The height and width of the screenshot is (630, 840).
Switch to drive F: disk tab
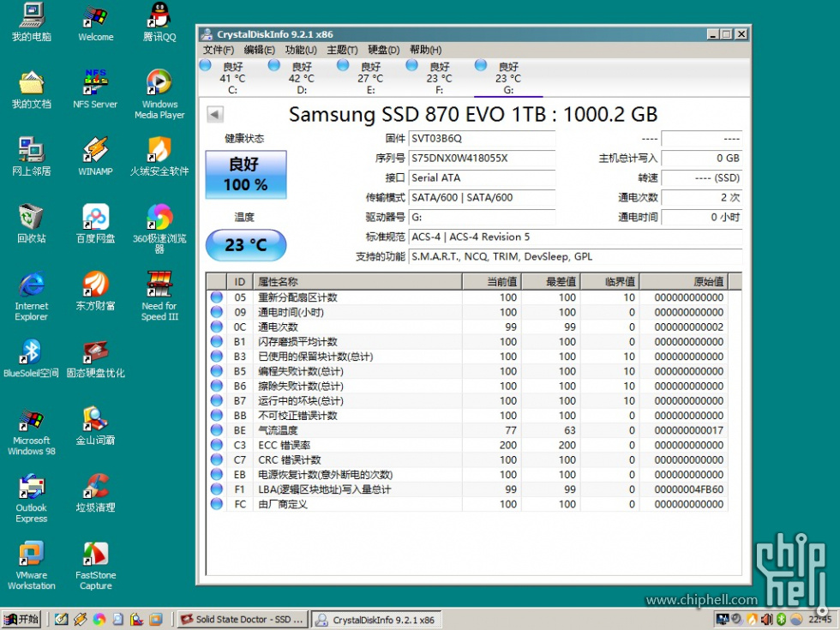[439, 78]
